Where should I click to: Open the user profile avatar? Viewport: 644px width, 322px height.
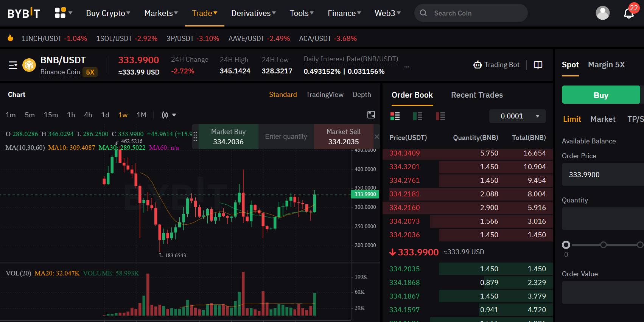click(602, 13)
